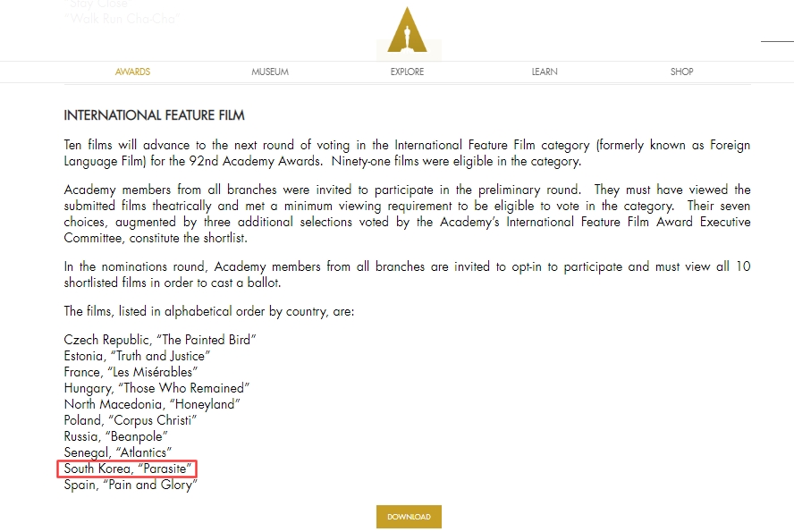This screenshot has width=794, height=532.
Task: Click the Poland, "Corpus Christi" entry
Action: (131, 420)
